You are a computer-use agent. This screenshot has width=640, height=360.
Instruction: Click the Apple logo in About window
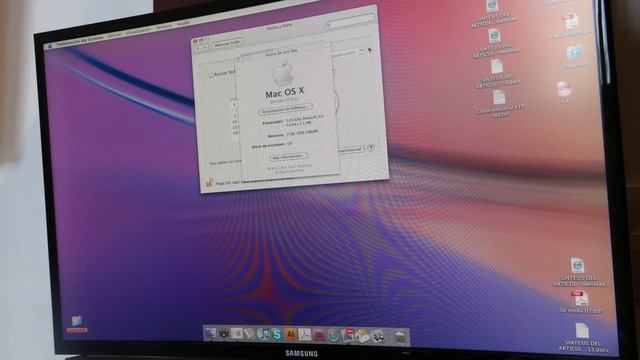[282, 73]
